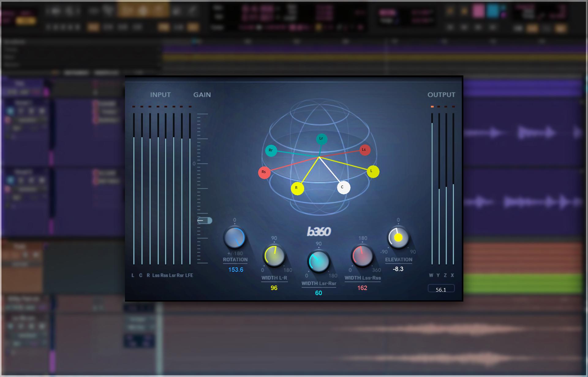588x377 pixels.
Task: Click the GAIN heading
Action: pyautogui.click(x=202, y=95)
